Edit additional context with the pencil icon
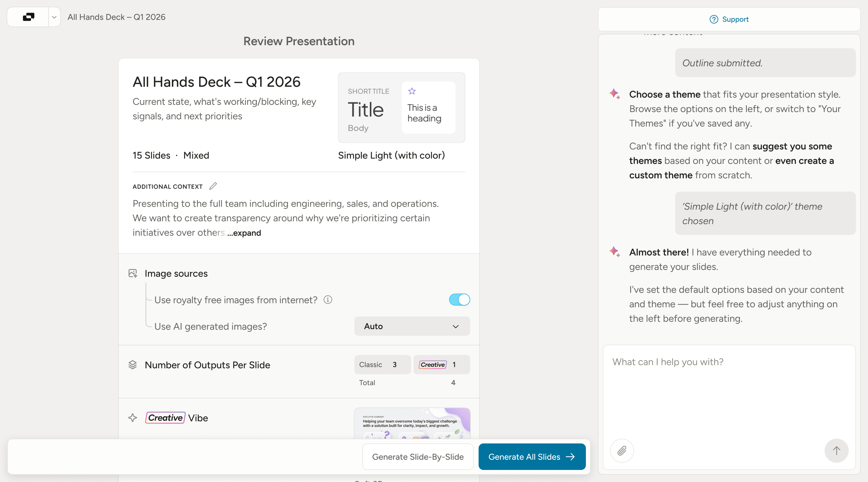This screenshot has width=868, height=482. (213, 186)
